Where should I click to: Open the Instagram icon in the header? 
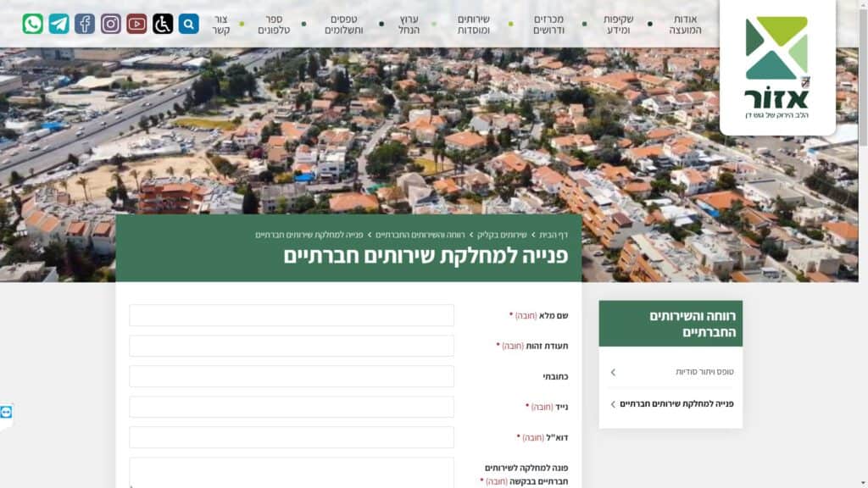111,24
